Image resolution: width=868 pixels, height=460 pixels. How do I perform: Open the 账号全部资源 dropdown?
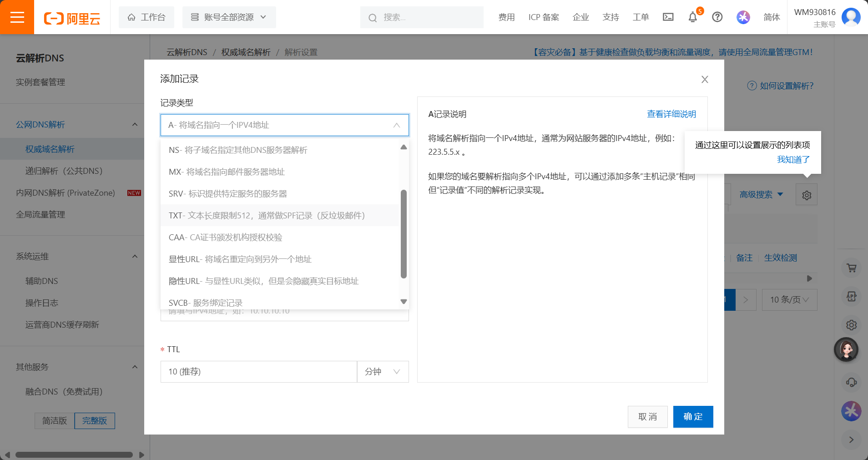[x=229, y=17]
